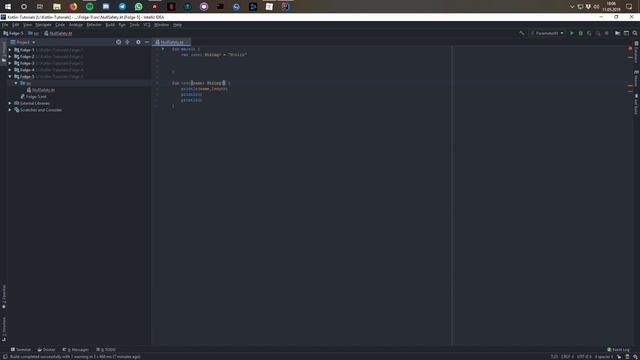The height and width of the screenshot is (360, 640).
Task: Toggle Project side tab on left edge
Action: (x=4, y=51)
